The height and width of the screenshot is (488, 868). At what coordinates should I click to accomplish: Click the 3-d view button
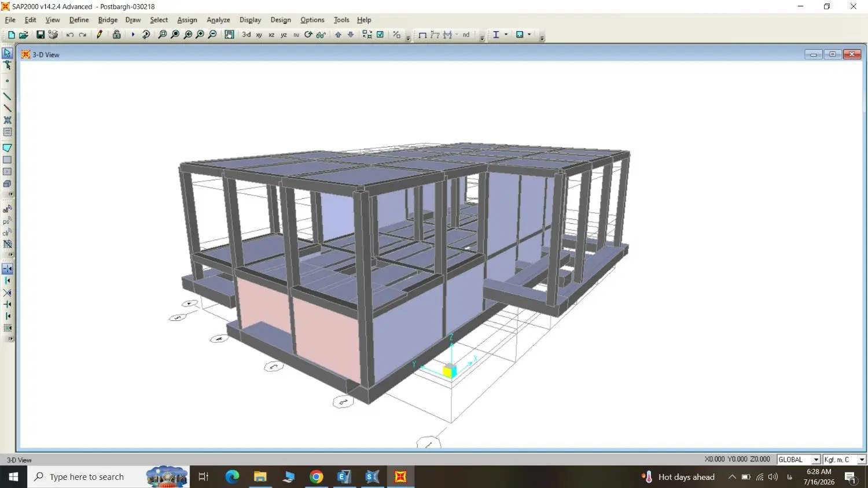coord(247,35)
